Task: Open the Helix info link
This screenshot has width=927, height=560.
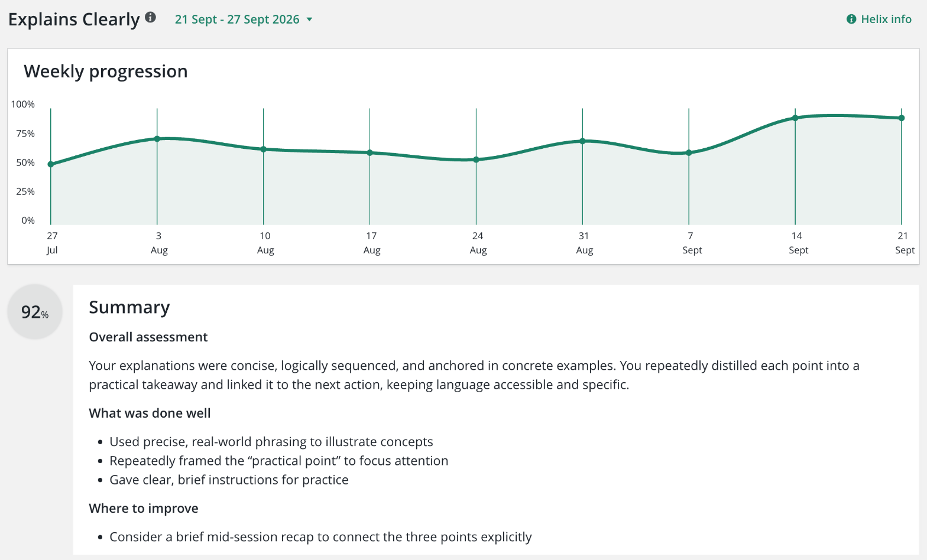Action: click(879, 19)
